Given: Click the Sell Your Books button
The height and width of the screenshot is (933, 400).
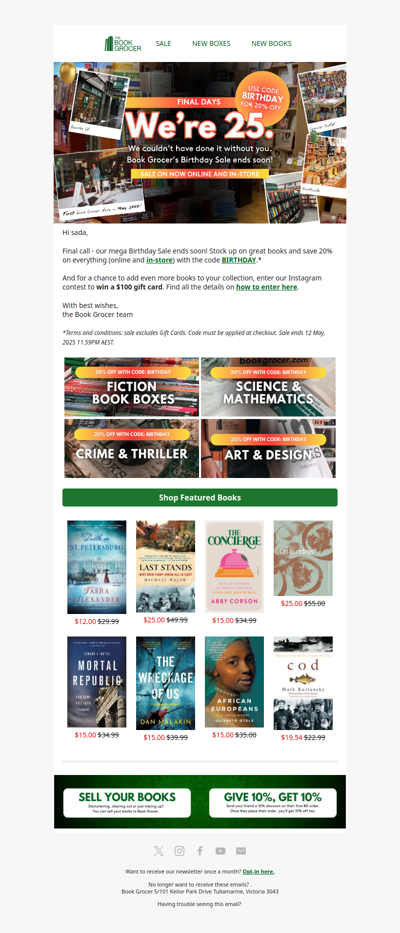Looking at the screenshot, I should (x=127, y=803).
